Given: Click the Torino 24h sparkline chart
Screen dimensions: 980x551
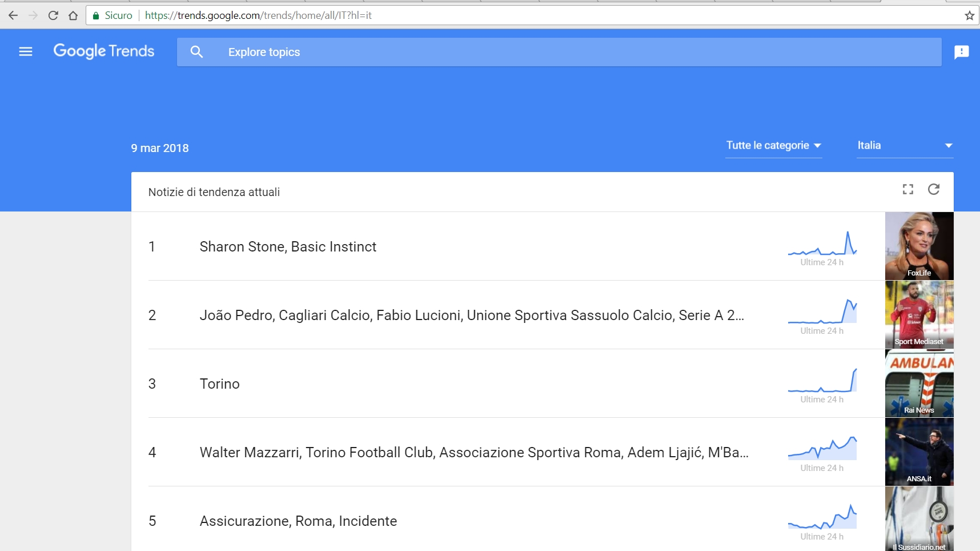Looking at the screenshot, I should point(822,380).
